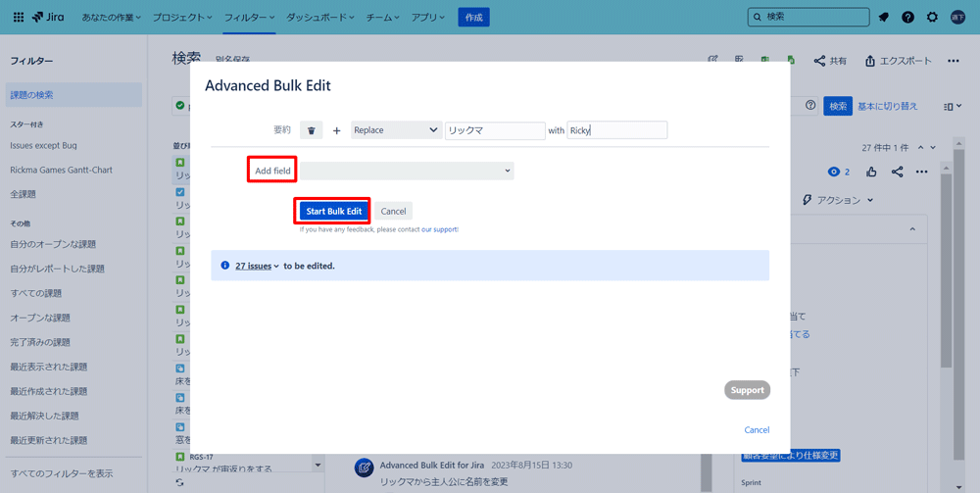Click 基本に切り替え link
This screenshot has height=493, width=980.
888,106
